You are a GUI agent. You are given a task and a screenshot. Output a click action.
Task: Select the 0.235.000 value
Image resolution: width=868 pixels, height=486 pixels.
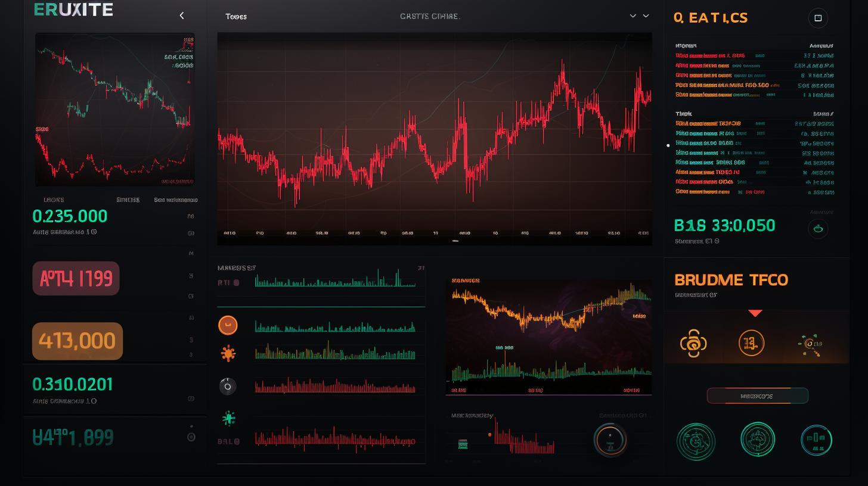click(70, 216)
